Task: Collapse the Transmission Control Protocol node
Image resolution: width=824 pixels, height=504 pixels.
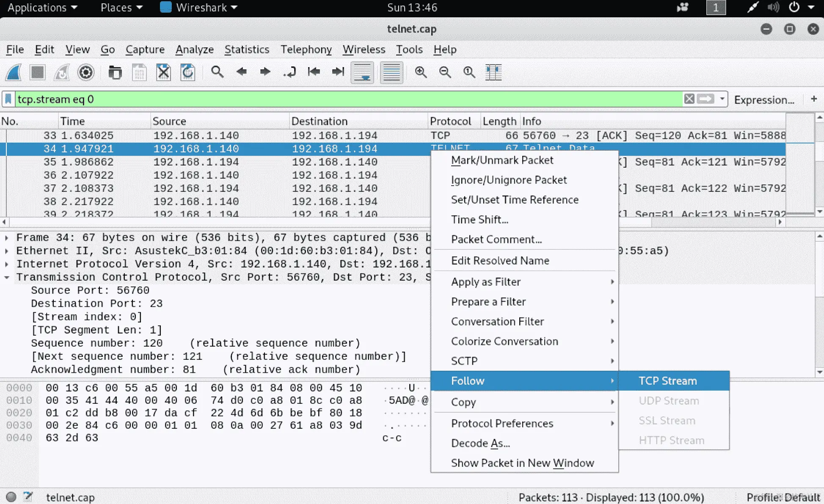Action: point(7,278)
